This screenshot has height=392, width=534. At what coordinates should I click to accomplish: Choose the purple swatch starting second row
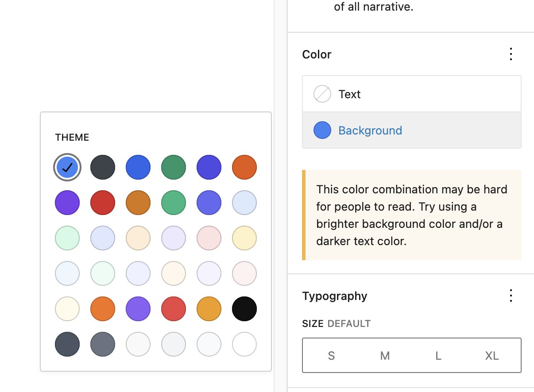67,203
